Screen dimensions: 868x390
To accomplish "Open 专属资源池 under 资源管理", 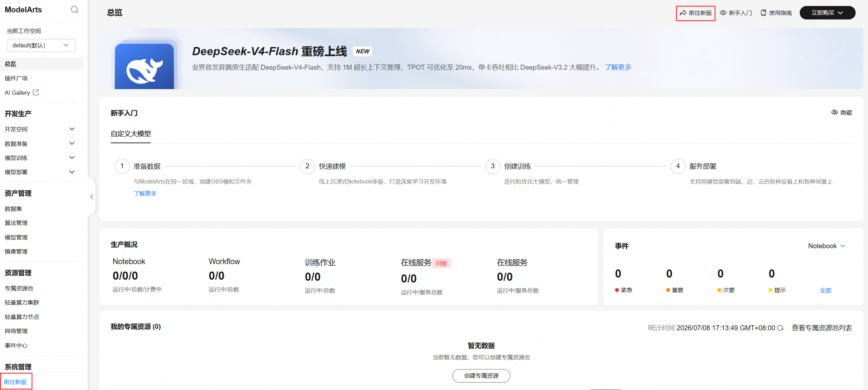I will click(19, 288).
